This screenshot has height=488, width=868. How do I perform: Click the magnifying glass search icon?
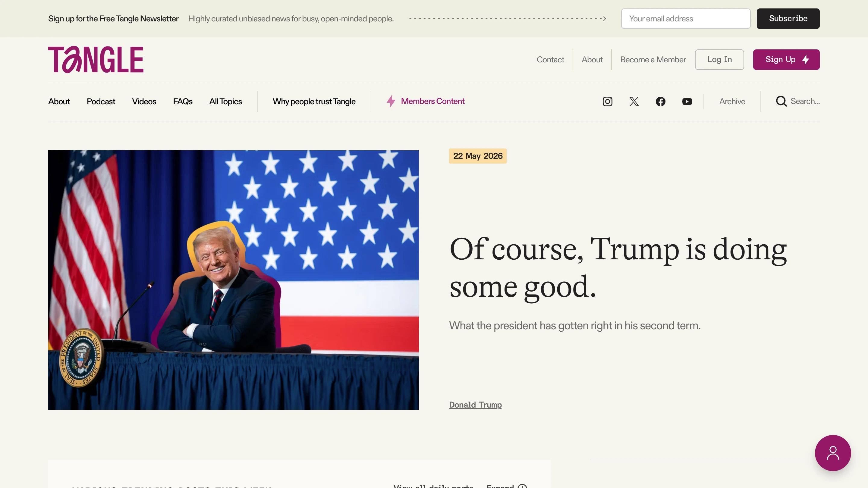(x=781, y=102)
